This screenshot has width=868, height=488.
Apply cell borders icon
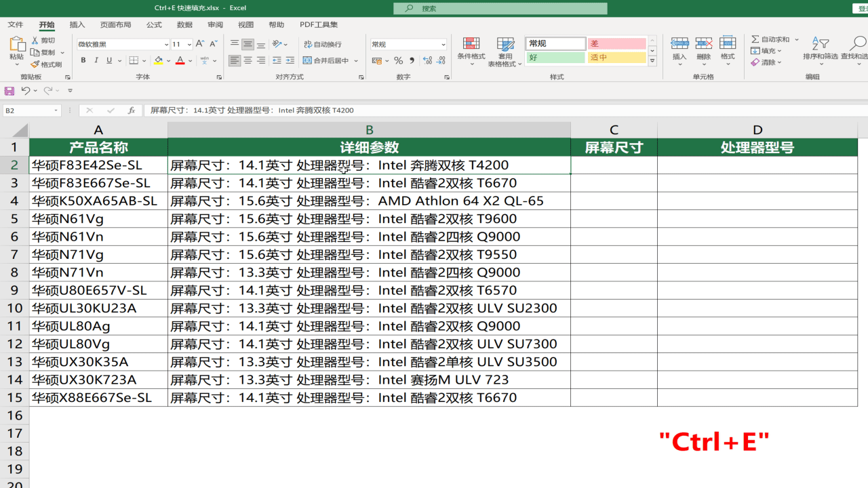(x=134, y=60)
